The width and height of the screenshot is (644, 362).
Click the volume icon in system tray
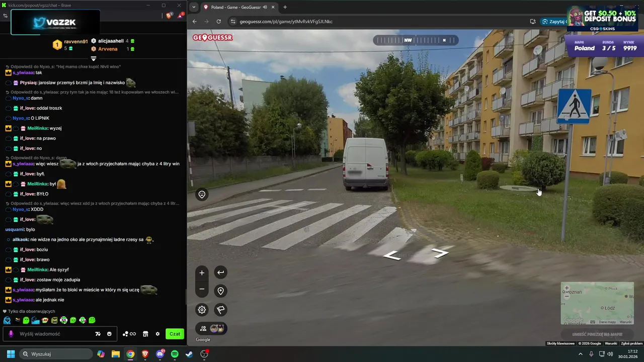pos(610,354)
